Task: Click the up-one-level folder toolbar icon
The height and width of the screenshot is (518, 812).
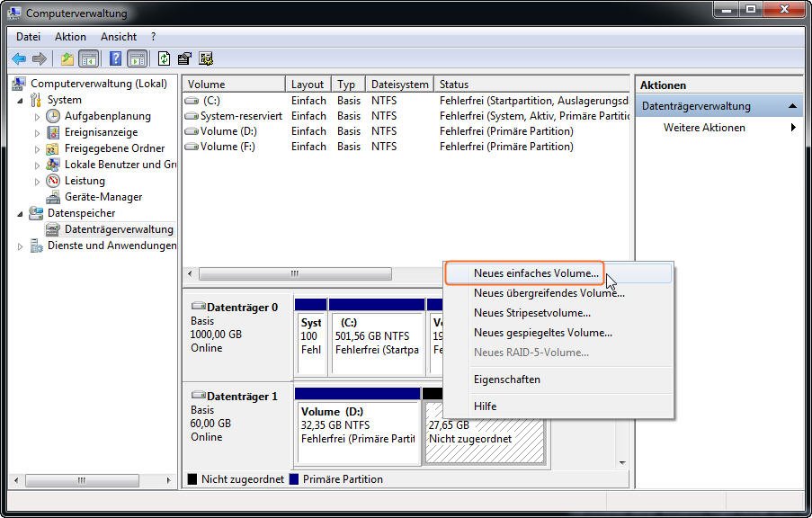Action: pos(67,59)
